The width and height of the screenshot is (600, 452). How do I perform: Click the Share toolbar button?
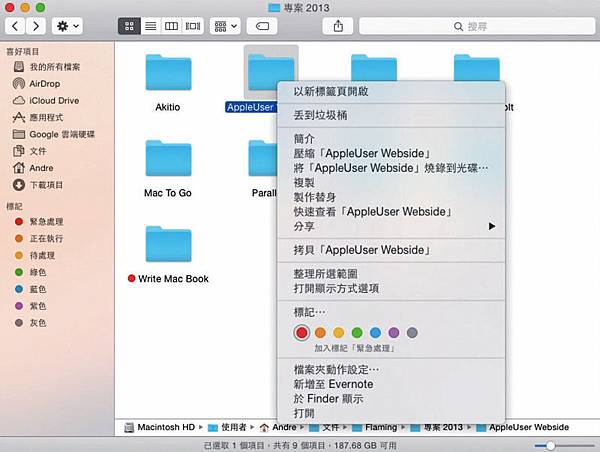tap(338, 26)
